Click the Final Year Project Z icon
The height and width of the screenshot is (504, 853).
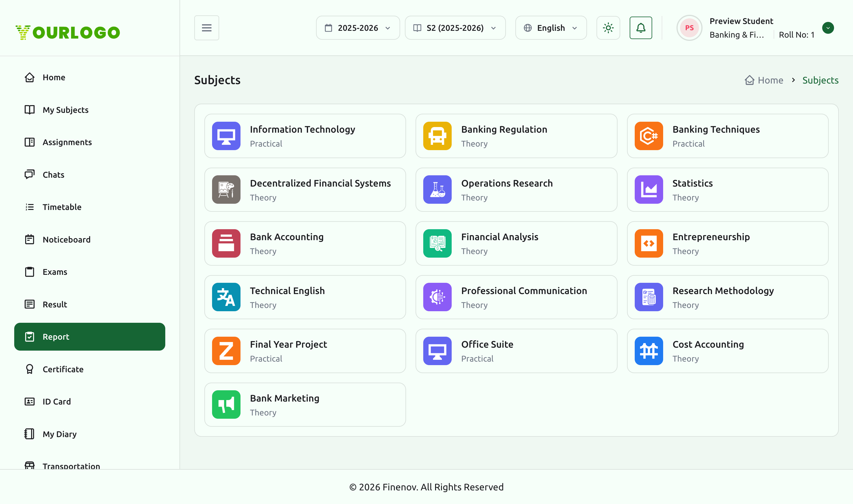pyautogui.click(x=226, y=351)
